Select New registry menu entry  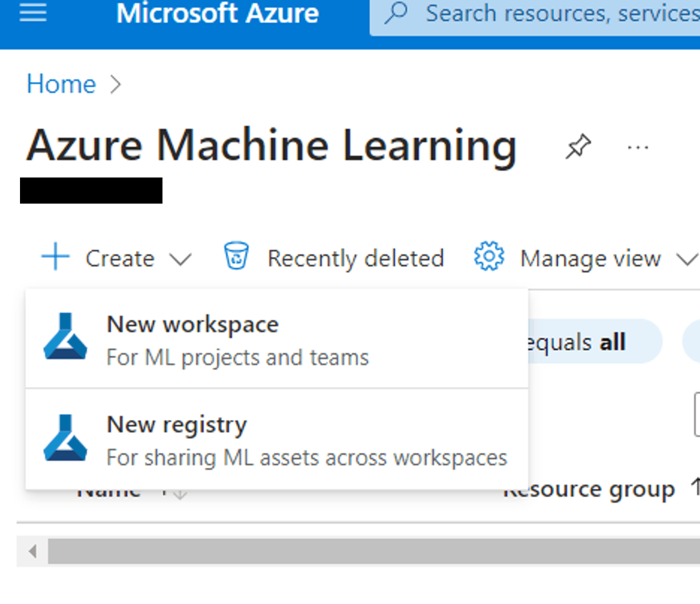(277, 439)
